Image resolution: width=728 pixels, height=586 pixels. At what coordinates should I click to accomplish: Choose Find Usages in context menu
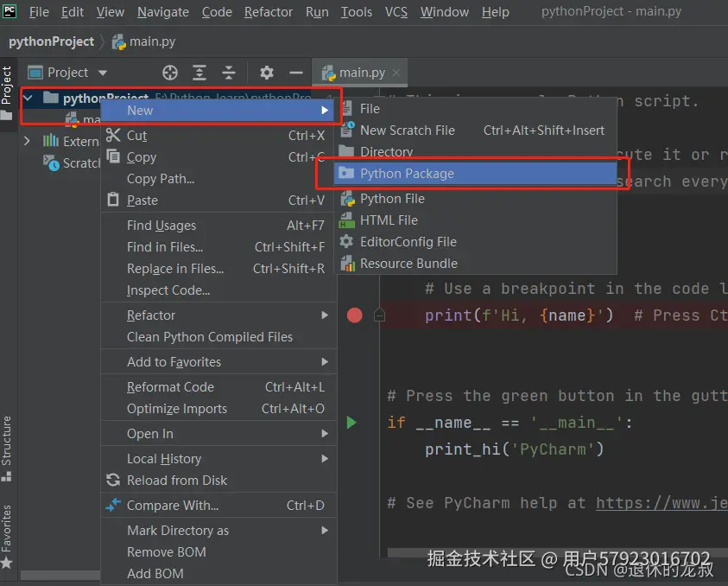pos(218,226)
